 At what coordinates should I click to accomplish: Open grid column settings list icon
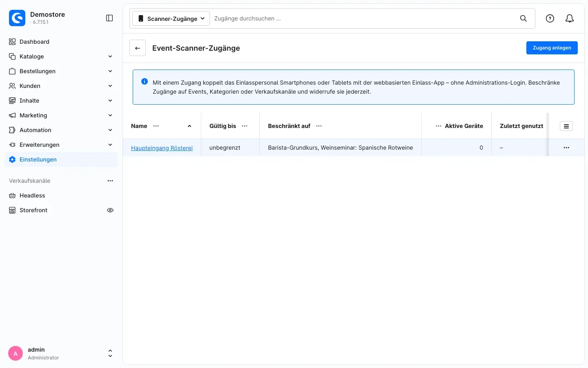tap(566, 126)
